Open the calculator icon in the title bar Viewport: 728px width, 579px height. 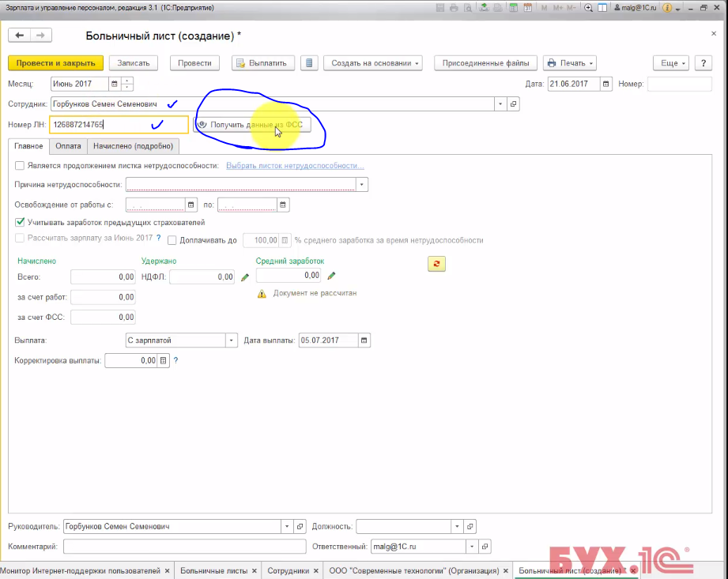tap(514, 8)
